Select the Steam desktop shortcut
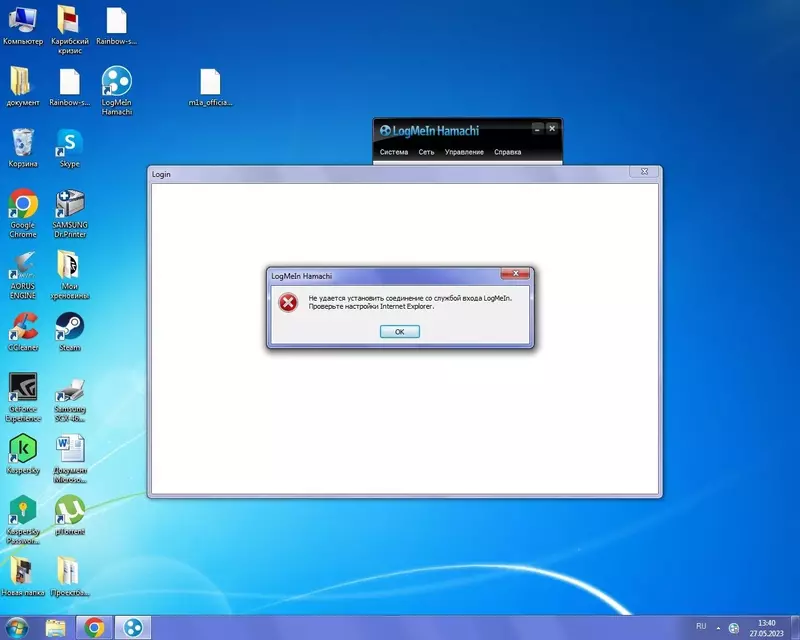 pyautogui.click(x=70, y=332)
